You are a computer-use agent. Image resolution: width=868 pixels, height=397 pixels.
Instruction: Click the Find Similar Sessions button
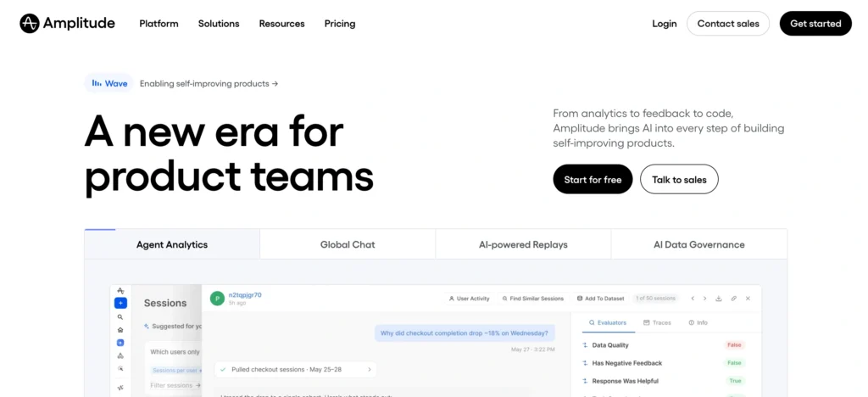coord(532,299)
